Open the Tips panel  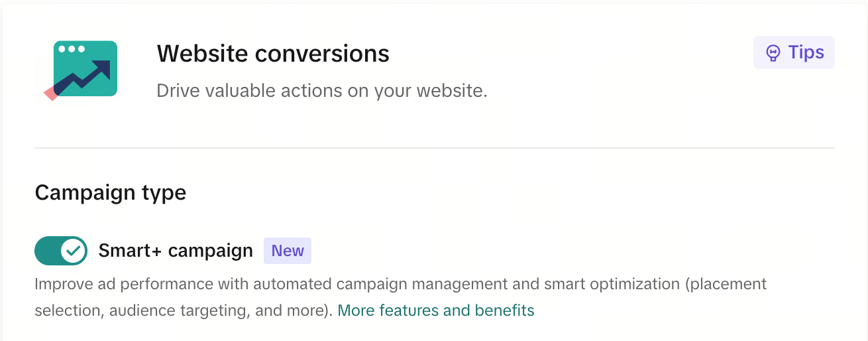[x=794, y=53]
